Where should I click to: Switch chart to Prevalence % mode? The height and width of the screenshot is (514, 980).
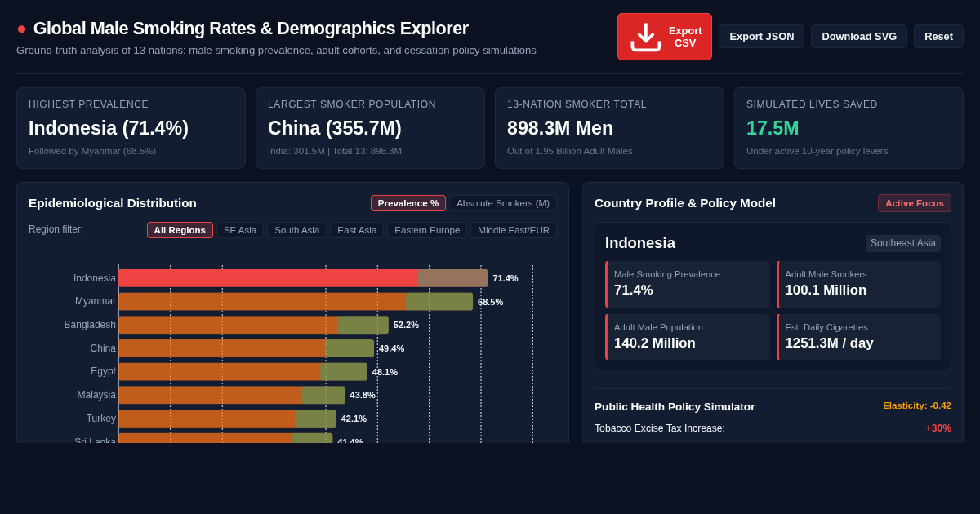[x=408, y=203]
